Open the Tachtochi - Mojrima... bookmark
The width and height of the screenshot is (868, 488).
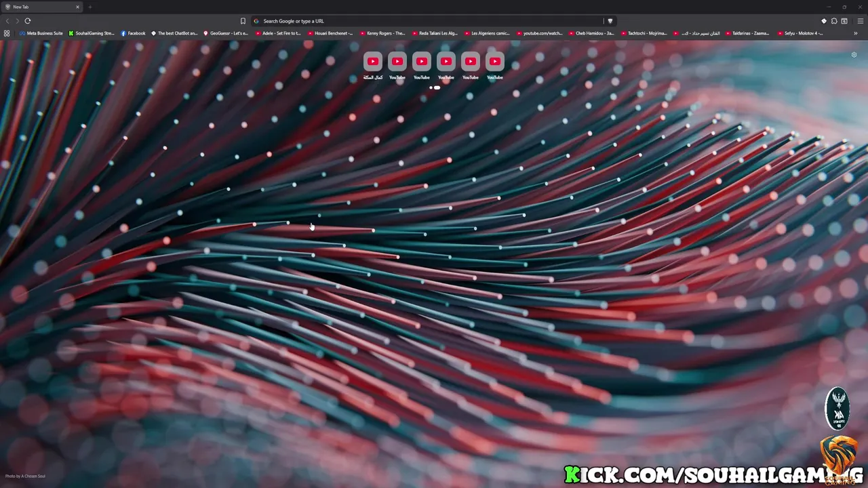[x=644, y=33]
